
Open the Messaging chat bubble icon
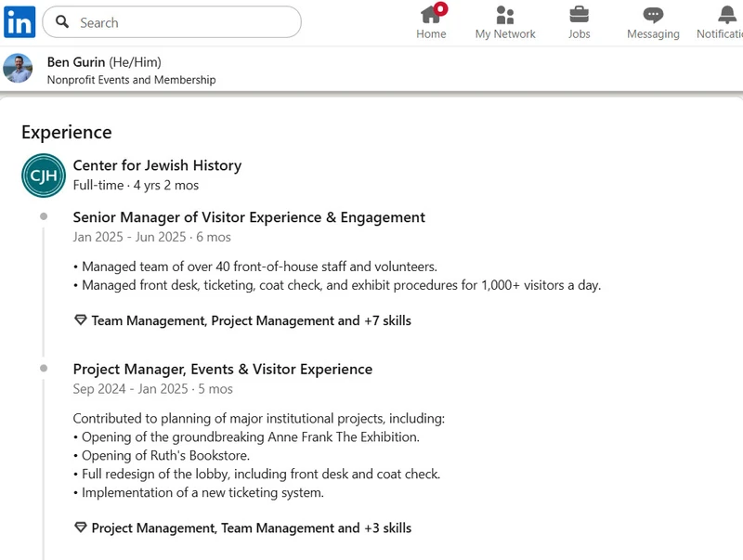(653, 15)
